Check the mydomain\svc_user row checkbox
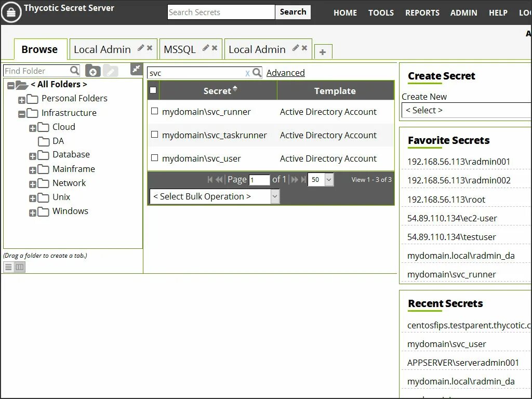This screenshot has height=399, width=532. 154,158
